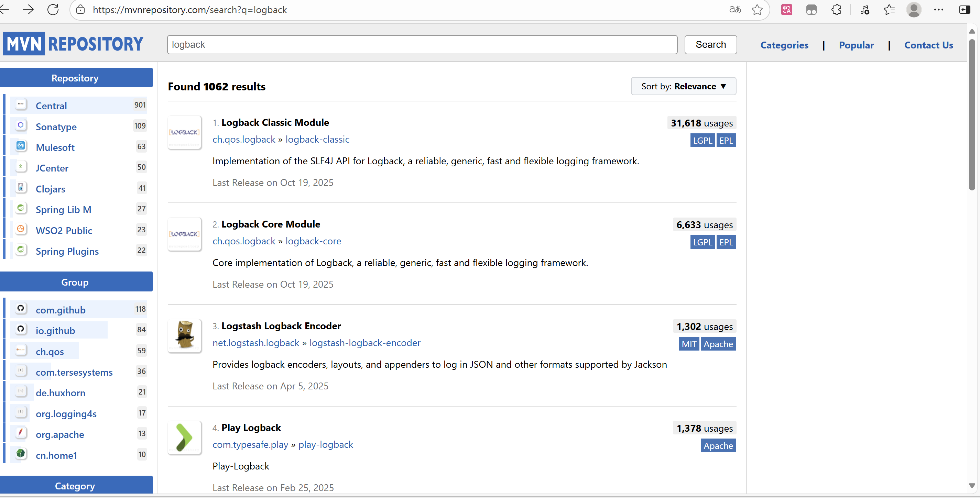Screen dimensions: 980x498
Task: Click the page vertical scrollbar thumb
Action: [x=972, y=114]
